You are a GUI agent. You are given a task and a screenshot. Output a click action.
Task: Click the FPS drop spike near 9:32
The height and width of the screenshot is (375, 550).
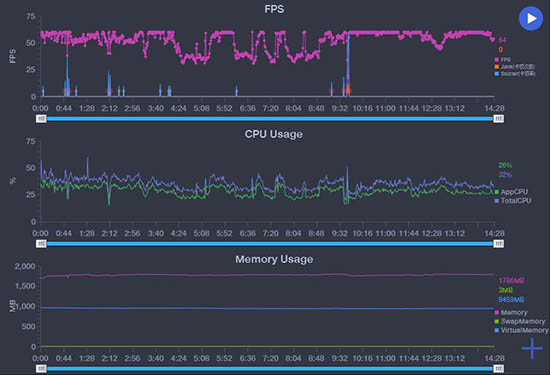[348, 63]
